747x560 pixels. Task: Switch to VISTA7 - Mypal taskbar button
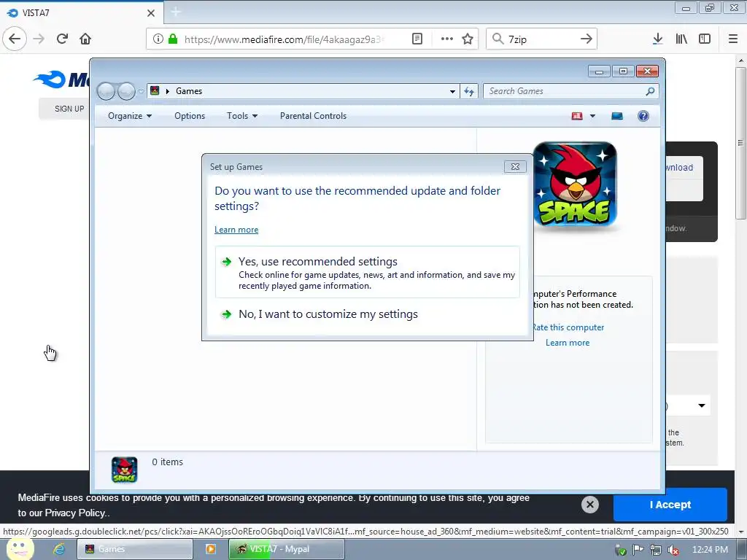pos(286,549)
